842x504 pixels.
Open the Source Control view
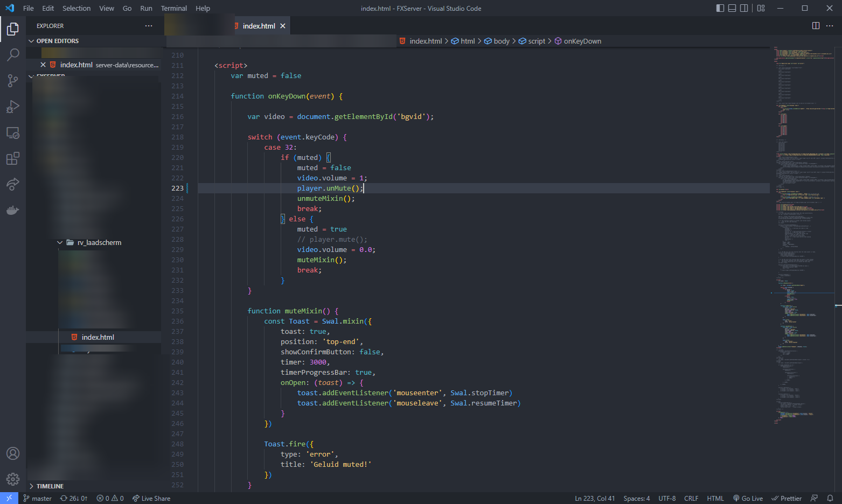click(x=13, y=81)
